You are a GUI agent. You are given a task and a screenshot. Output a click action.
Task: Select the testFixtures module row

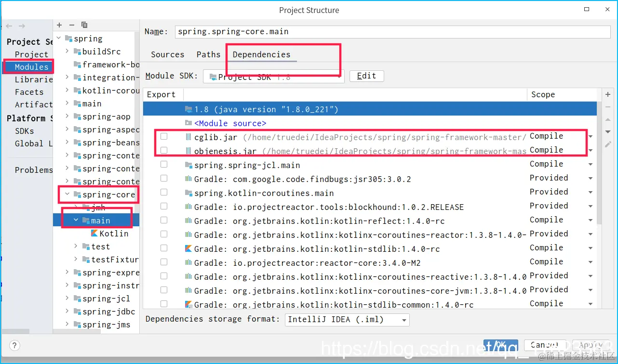point(96,260)
